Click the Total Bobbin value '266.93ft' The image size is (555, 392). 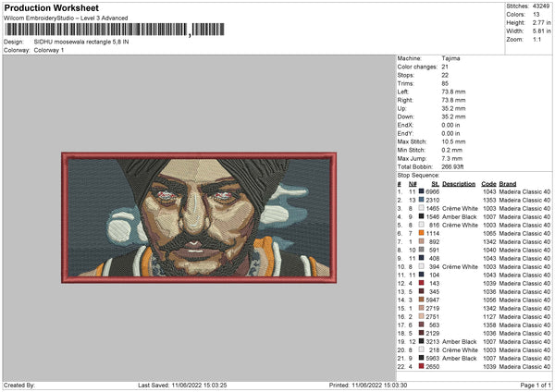(x=452, y=166)
